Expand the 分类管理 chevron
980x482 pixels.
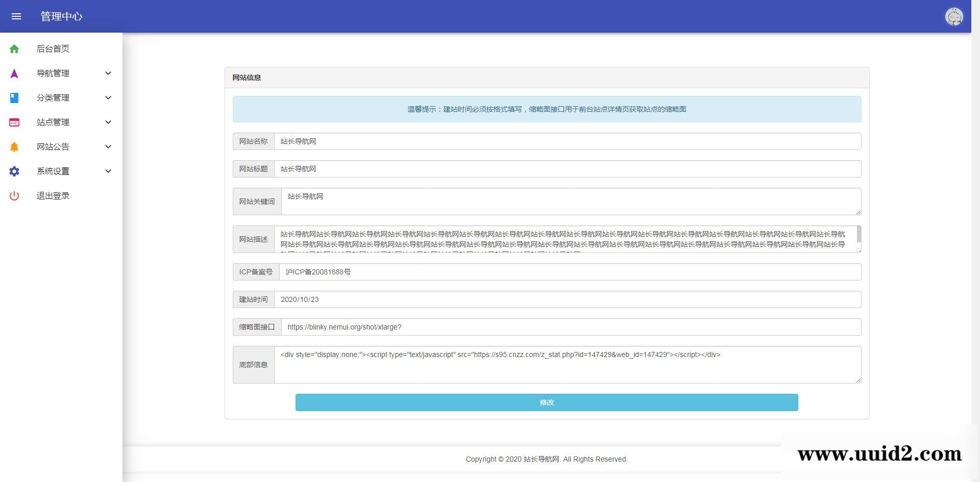point(108,98)
